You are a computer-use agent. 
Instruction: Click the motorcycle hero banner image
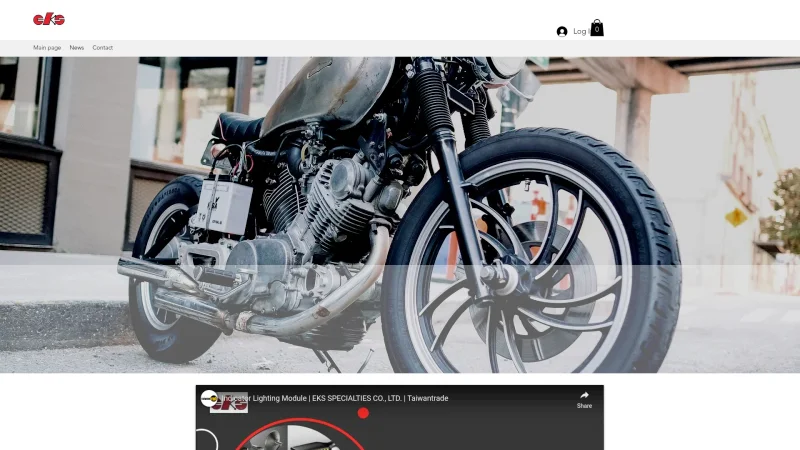point(400,215)
